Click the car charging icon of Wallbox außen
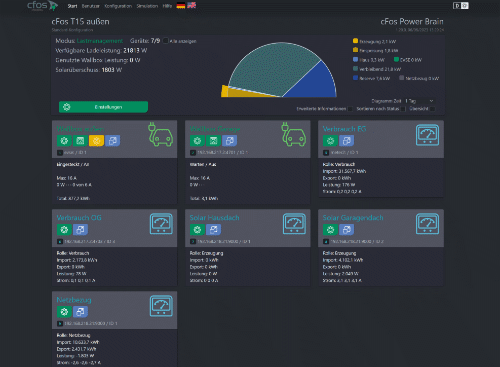 pyautogui.click(x=161, y=135)
